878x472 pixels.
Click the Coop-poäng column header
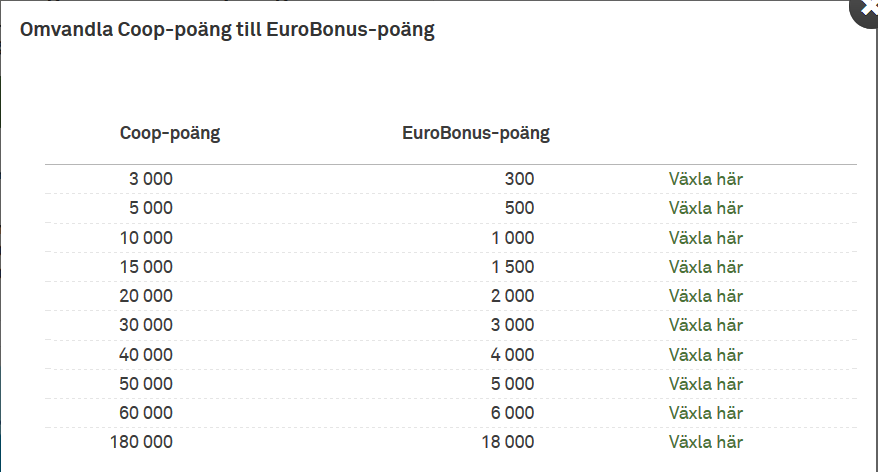pos(170,133)
